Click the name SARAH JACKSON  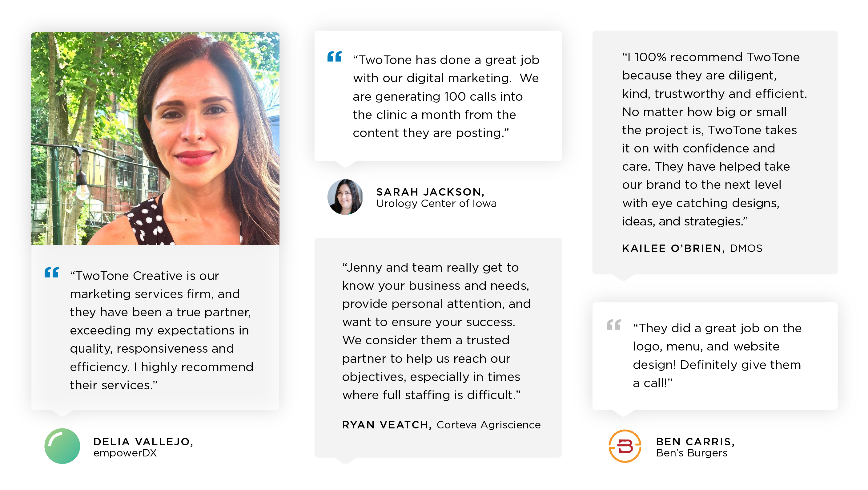[x=430, y=192]
